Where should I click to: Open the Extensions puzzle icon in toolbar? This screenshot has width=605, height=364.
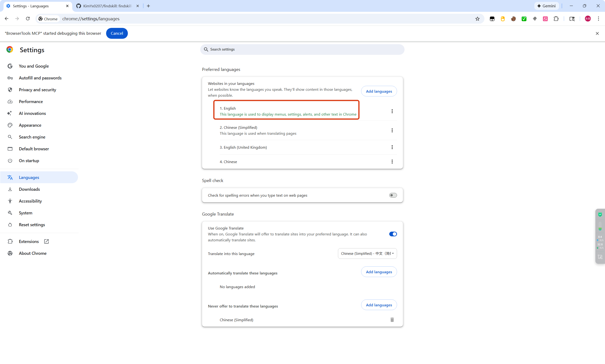[556, 19]
